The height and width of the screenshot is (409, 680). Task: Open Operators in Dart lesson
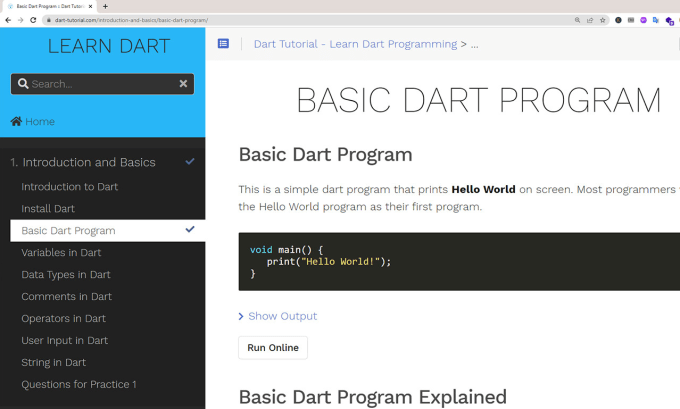[63, 318]
